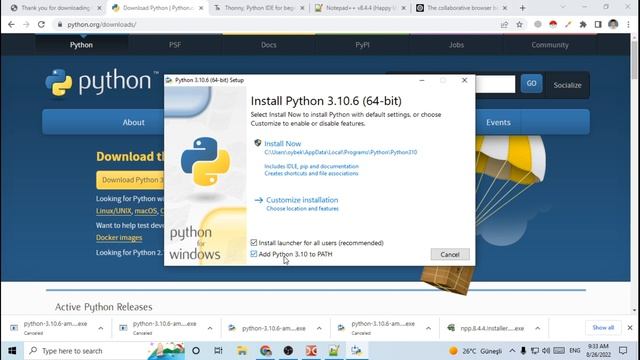Show hidden system tray icons
640x360 pixels.
point(512,351)
